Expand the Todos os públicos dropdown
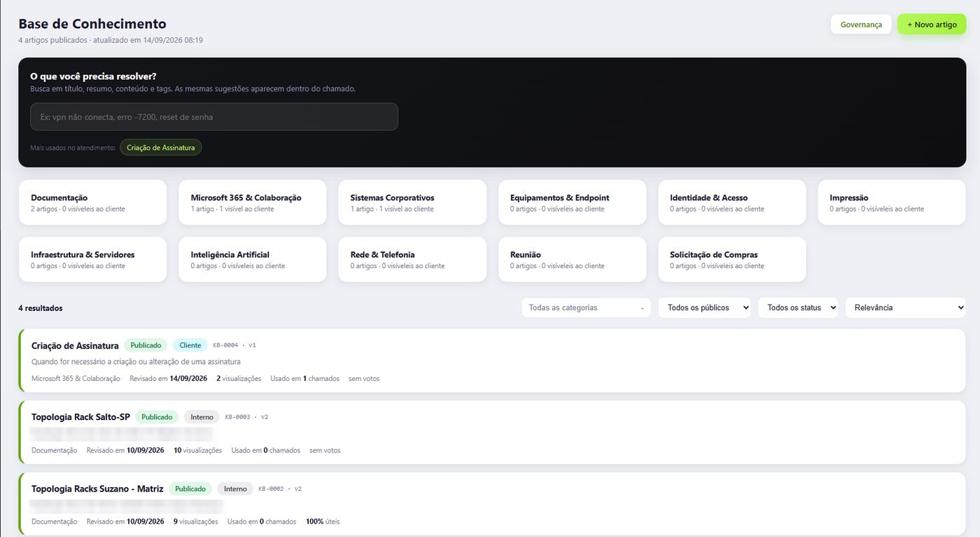The image size is (980, 537). 704,307
